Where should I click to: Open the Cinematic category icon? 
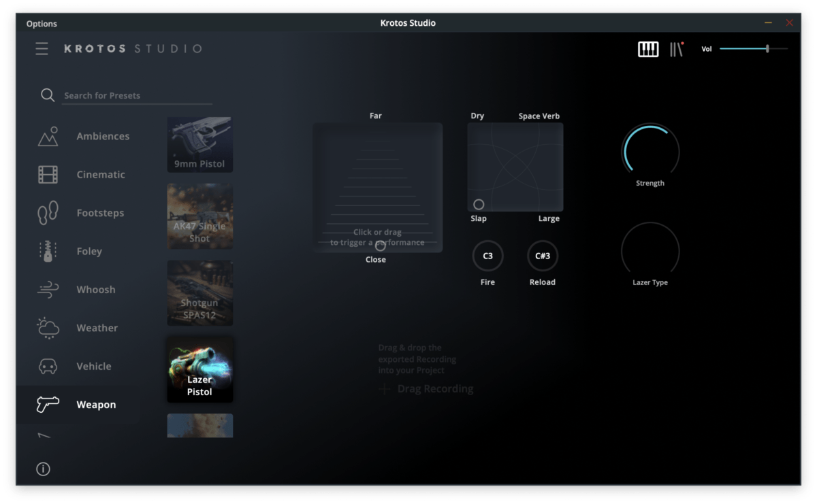click(x=47, y=174)
